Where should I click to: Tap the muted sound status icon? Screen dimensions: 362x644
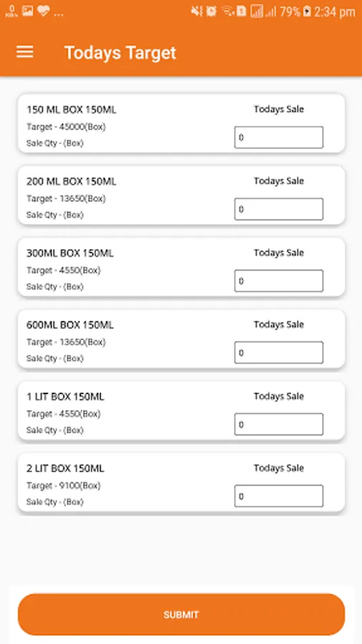coord(197,11)
